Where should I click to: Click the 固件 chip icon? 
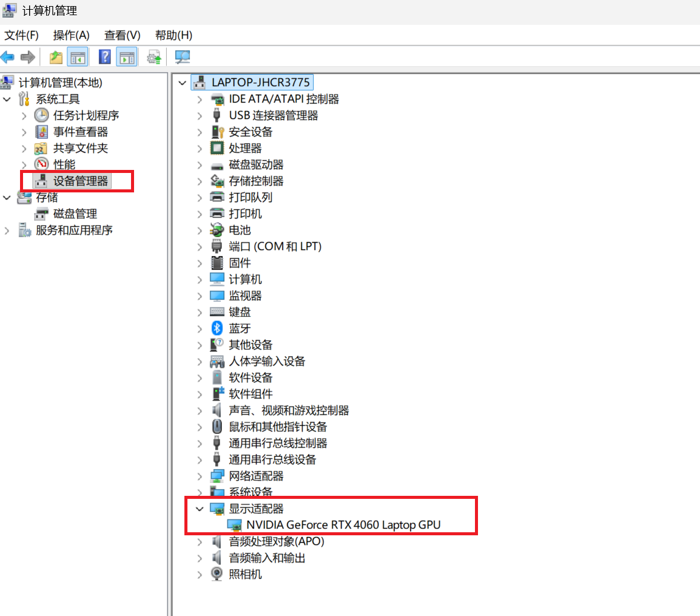217,263
